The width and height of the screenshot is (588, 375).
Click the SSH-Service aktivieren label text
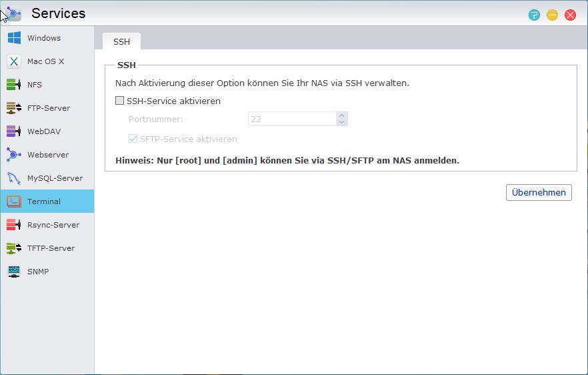tap(173, 101)
